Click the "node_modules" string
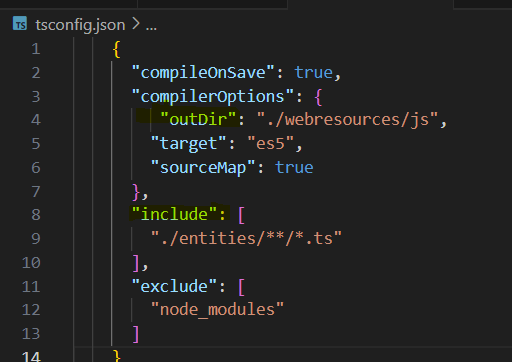 coord(217,309)
